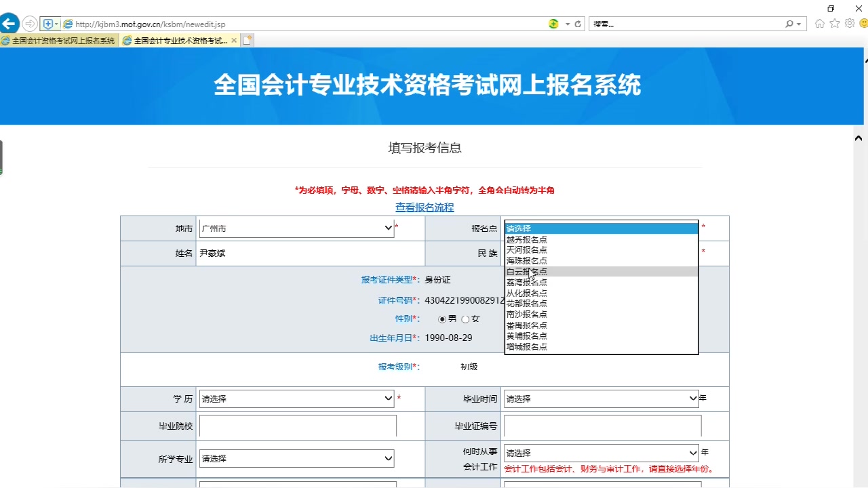868x488 pixels.
Task: Click the page scrollbar up arrow
Action: click(x=858, y=138)
